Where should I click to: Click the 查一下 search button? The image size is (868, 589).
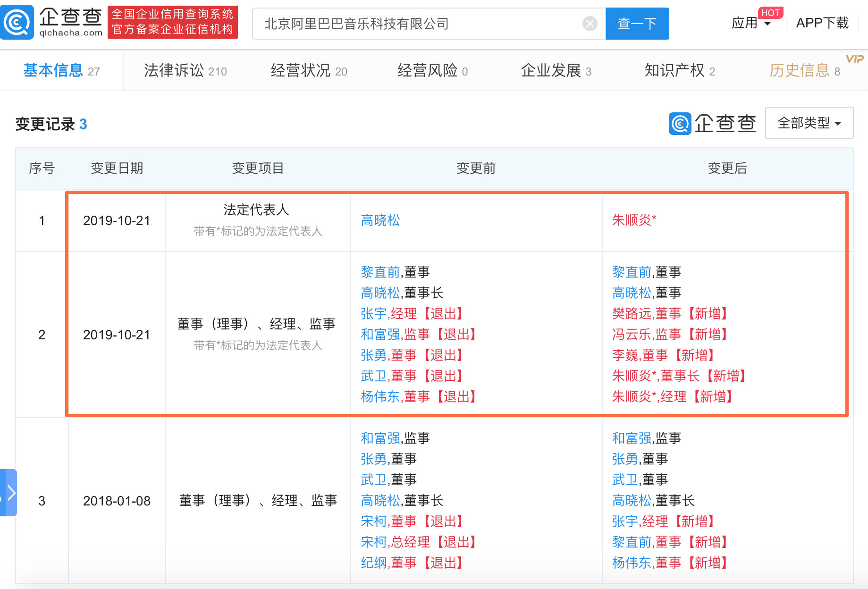point(637,24)
